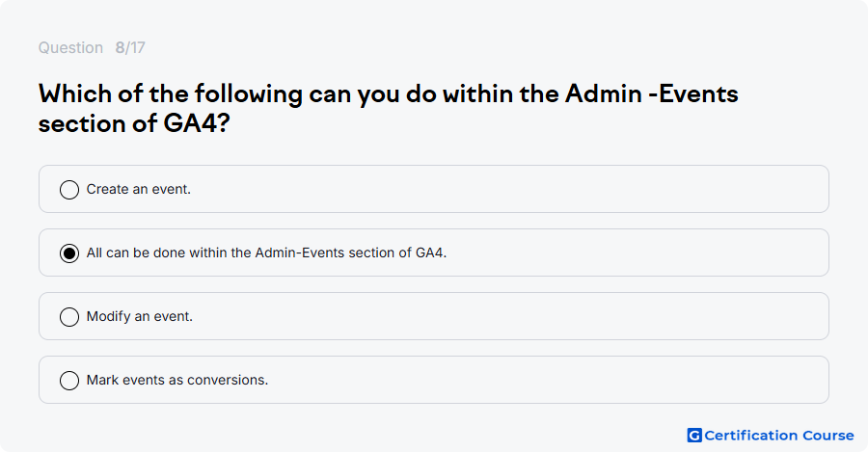Select the 'All can be done' radio button

click(69, 253)
